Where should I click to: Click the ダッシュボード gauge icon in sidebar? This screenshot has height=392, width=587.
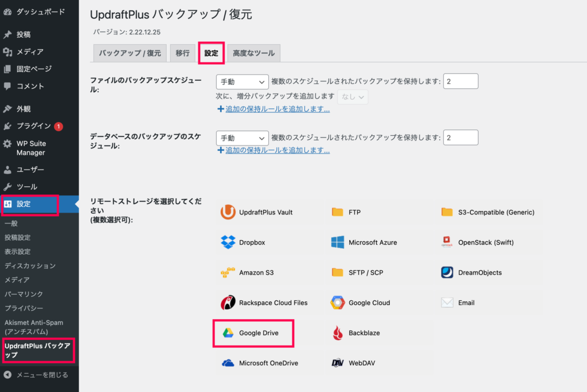7,12
